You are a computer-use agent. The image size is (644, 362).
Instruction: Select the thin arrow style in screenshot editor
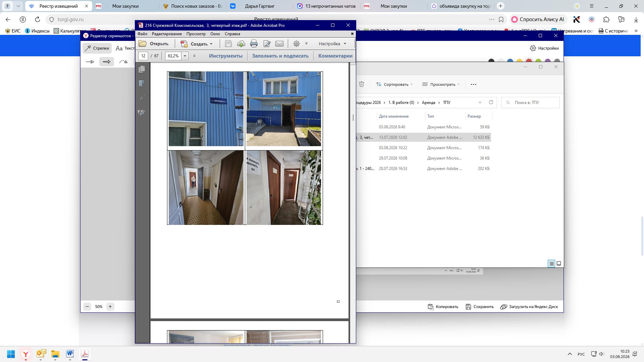[x=90, y=62]
